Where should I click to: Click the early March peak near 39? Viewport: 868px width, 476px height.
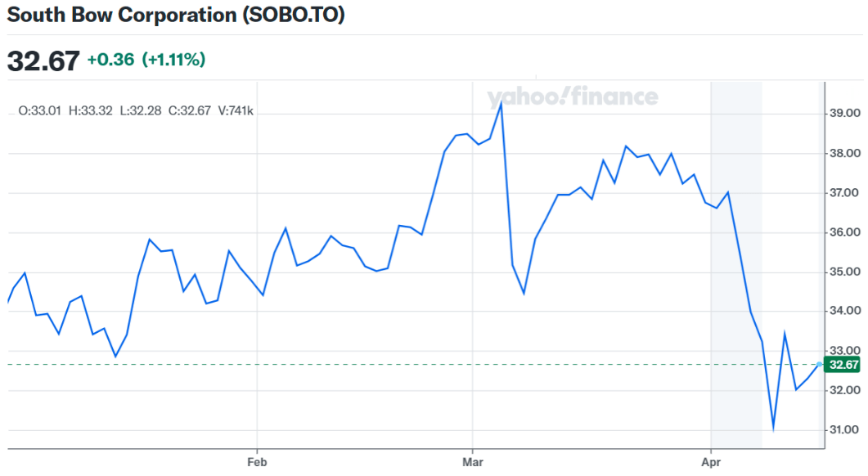(501, 104)
